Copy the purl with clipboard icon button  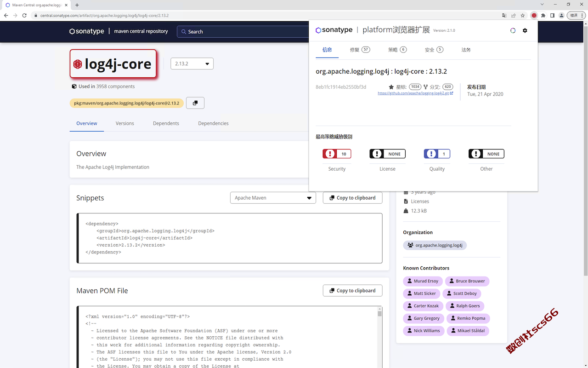tap(195, 103)
